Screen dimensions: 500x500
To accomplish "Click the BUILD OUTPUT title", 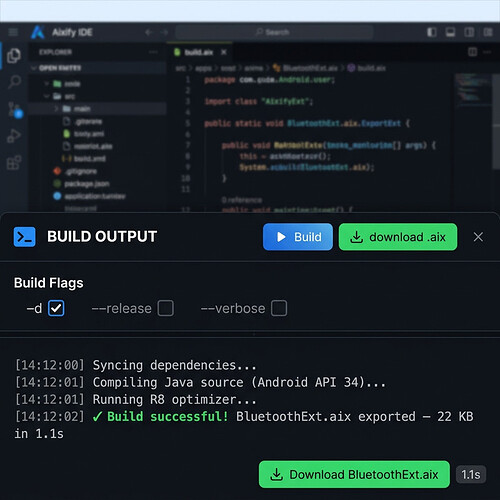I will 102,237.
